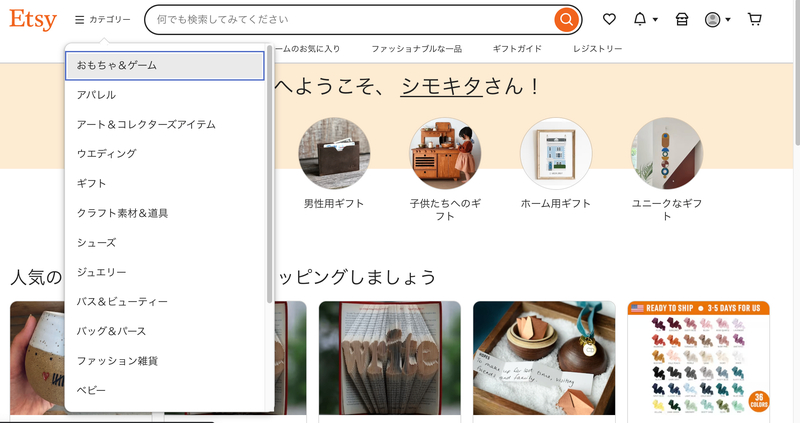Image resolution: width=800 pixels, height=423 pixels.
Task: Select ベビー category
Action: tap(165, 390)
